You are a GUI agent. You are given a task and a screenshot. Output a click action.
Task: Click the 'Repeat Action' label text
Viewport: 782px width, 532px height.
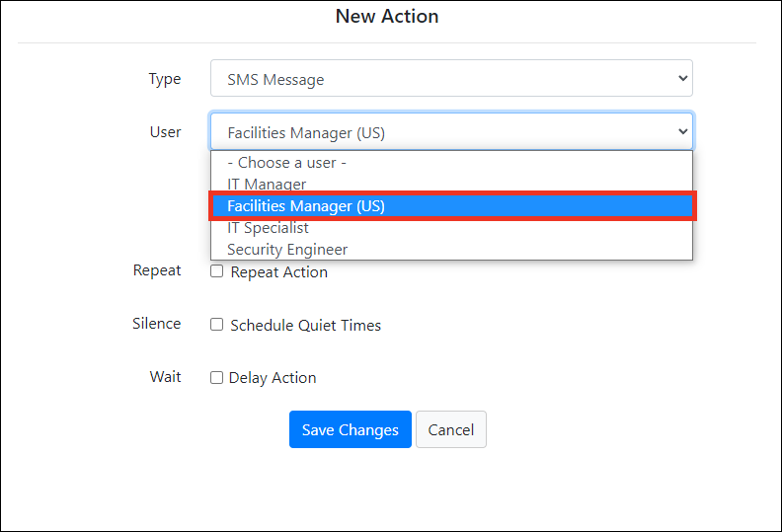(278, 272)
